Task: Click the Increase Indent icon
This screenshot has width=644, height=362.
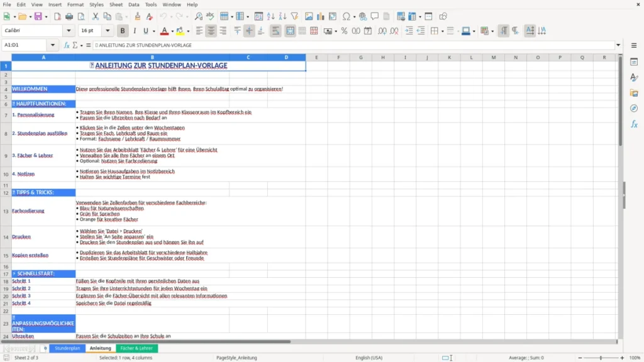Action: tap(409, 31)
